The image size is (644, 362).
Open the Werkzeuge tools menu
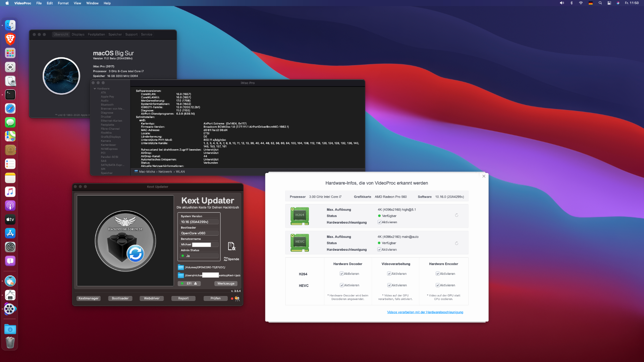pyautogui.click(x=226, y=284)
